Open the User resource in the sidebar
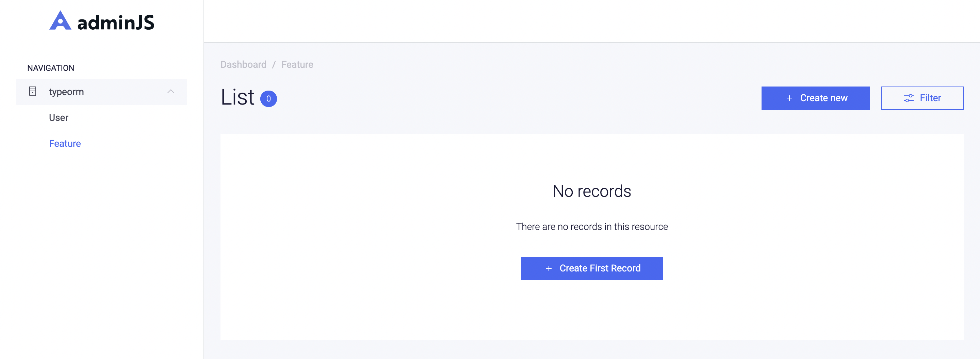This screenshot has height=359, width=980. click(59, 118)
